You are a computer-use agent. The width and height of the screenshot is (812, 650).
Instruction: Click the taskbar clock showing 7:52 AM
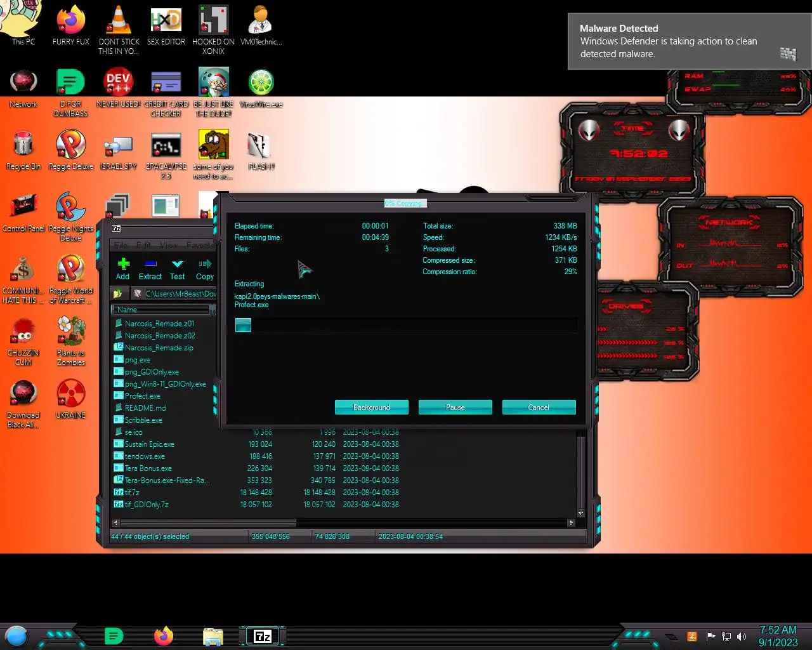pos(778,636)
